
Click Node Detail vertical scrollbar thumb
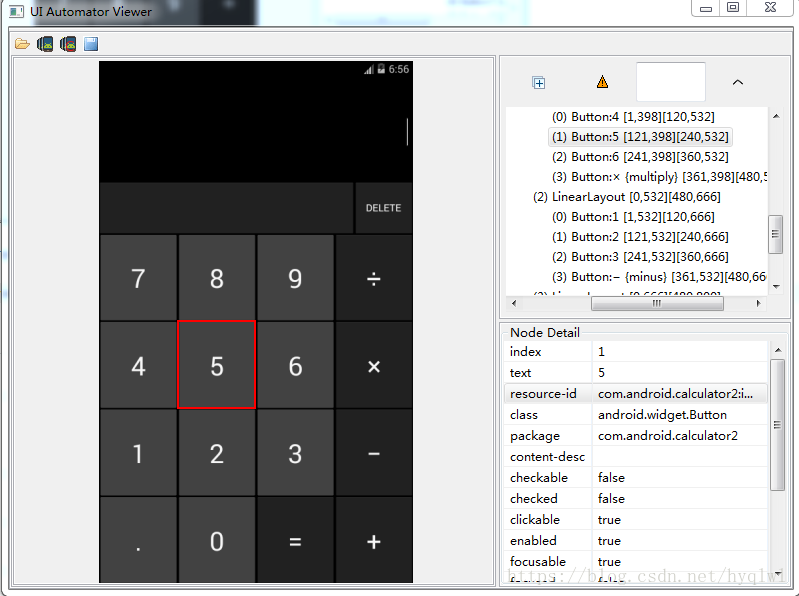click(x=778, y=425)
